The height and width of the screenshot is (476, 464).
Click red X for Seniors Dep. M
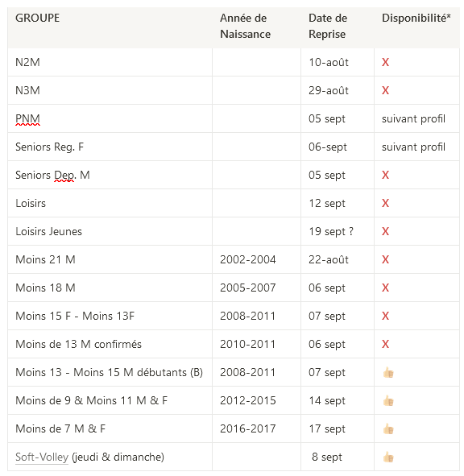(385, 175)
